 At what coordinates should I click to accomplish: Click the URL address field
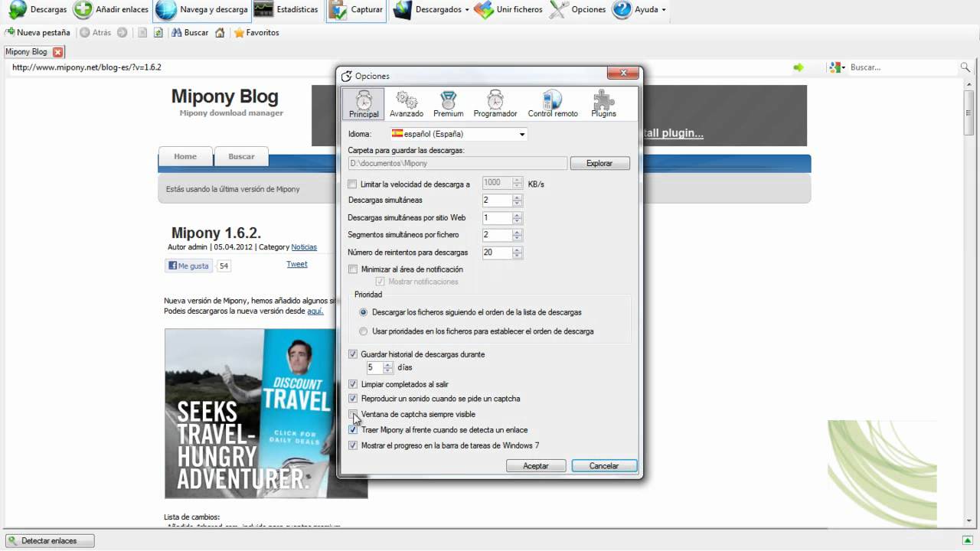pyautogui.click(x=398, y=67)
